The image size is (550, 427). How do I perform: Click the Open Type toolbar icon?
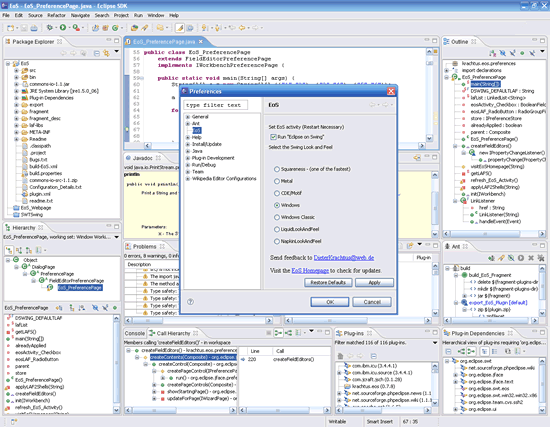[x=134, y=27]
